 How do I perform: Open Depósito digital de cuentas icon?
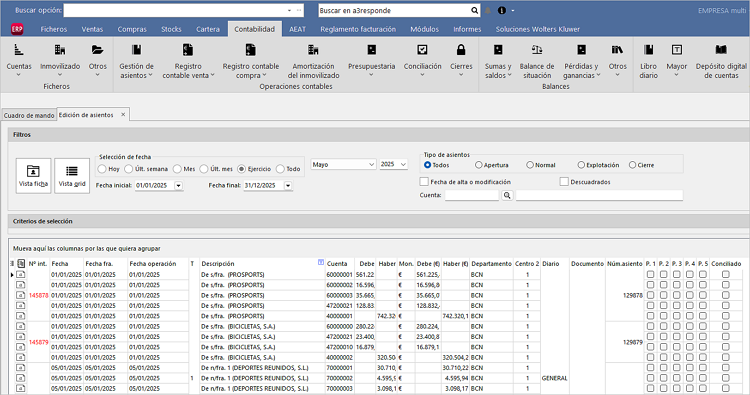[721, 50]
